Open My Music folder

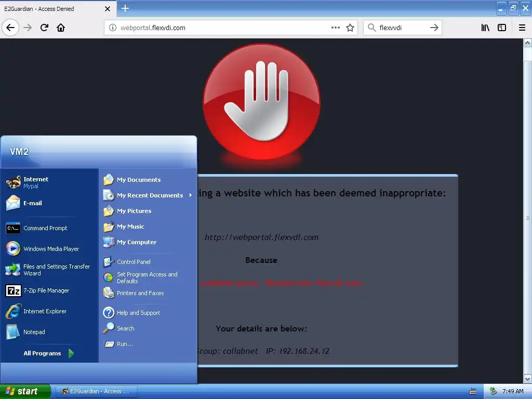(x=148, y=227)
